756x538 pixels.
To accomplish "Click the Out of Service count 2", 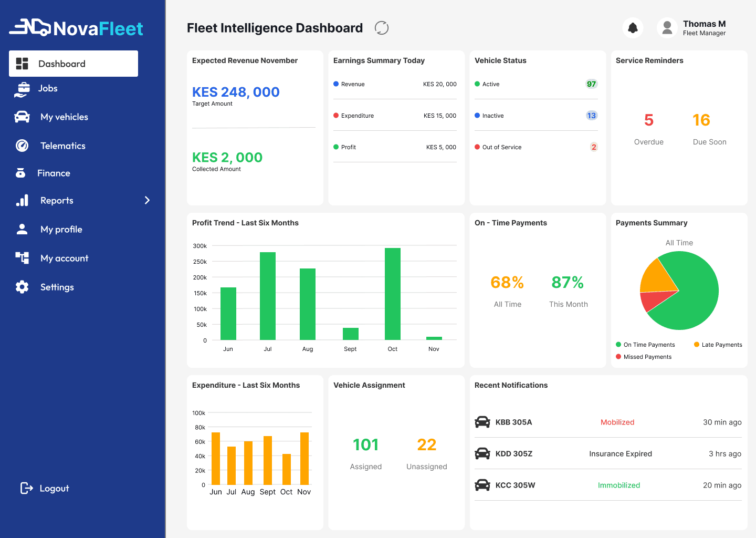I will [594, 147].
